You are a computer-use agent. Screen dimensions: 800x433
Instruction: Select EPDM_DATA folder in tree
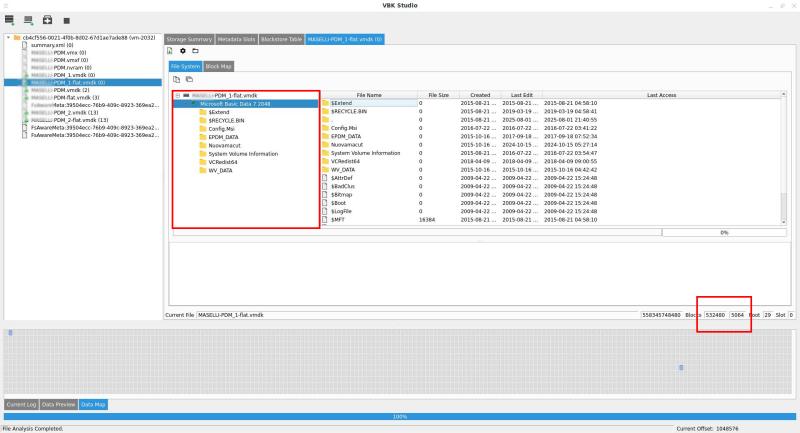(223, 137)
